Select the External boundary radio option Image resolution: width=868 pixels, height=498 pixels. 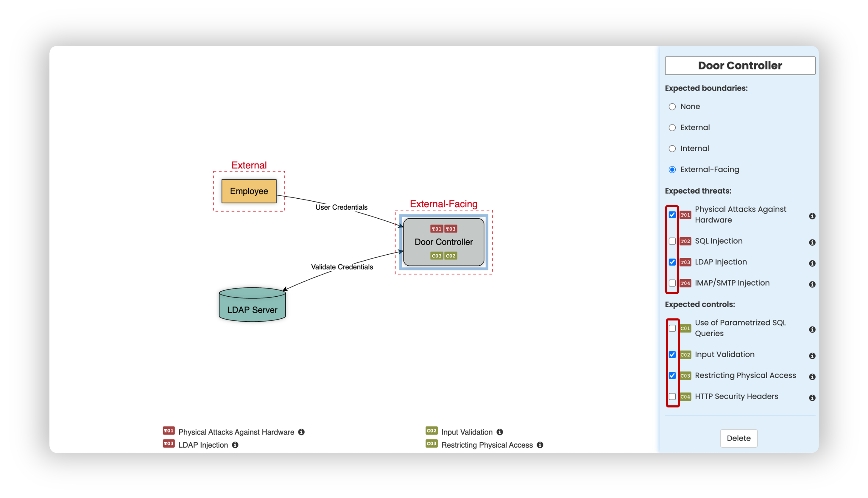click(x=672, y=127)
